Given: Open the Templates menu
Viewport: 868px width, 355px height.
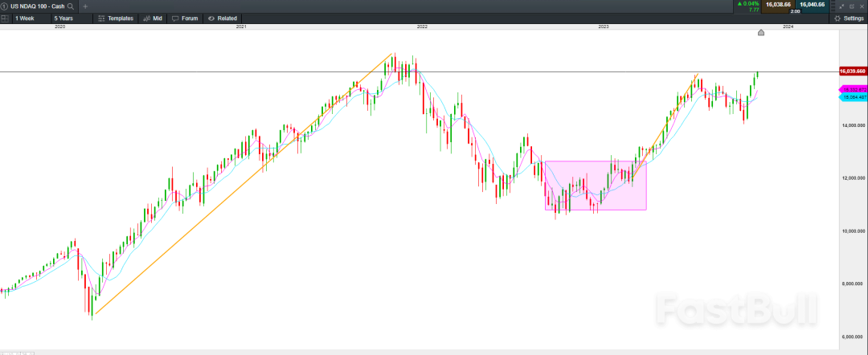Looking at the screenshot, I should click(115, 18).
